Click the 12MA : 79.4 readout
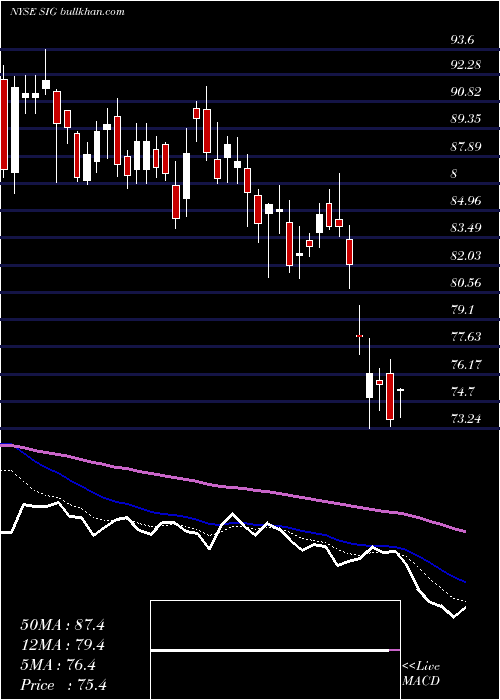The height and width of the screenshot is (700, 500). (62, 645)
